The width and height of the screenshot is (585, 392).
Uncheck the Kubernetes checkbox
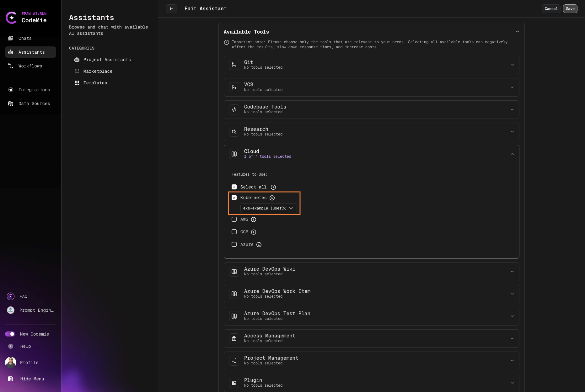pos(234,198)
